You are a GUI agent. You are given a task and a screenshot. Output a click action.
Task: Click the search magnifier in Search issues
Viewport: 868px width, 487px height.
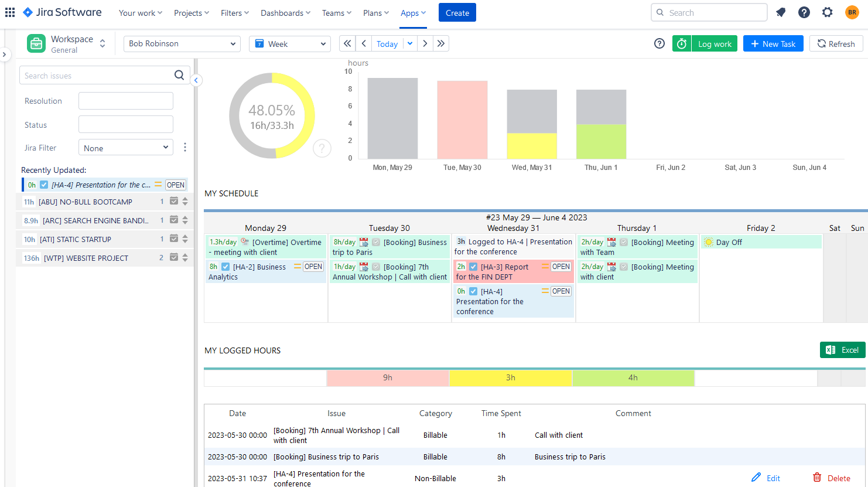tap(179, 75)
